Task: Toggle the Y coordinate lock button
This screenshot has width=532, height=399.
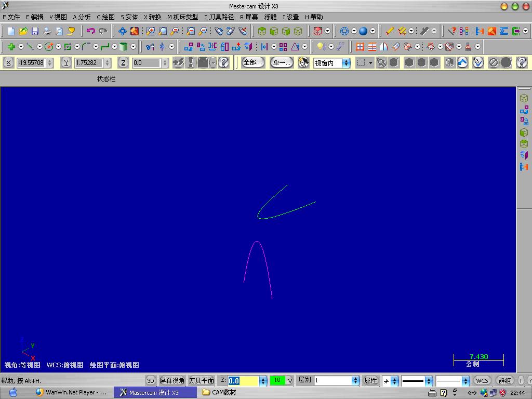Action: coord(66,63)
